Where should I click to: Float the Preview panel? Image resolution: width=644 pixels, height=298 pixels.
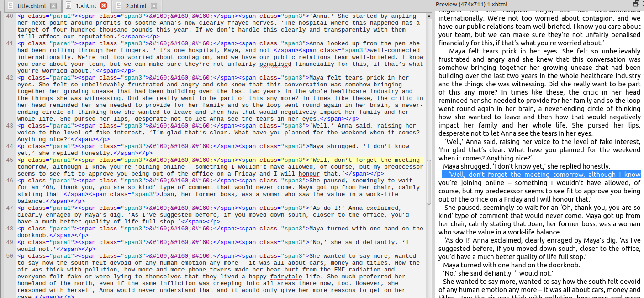click(636, 4)
